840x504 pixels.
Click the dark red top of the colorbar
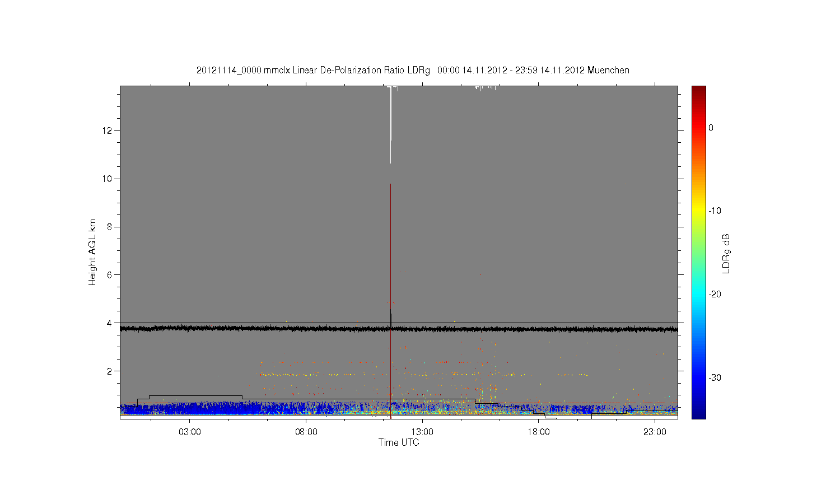tap(699, 91)
